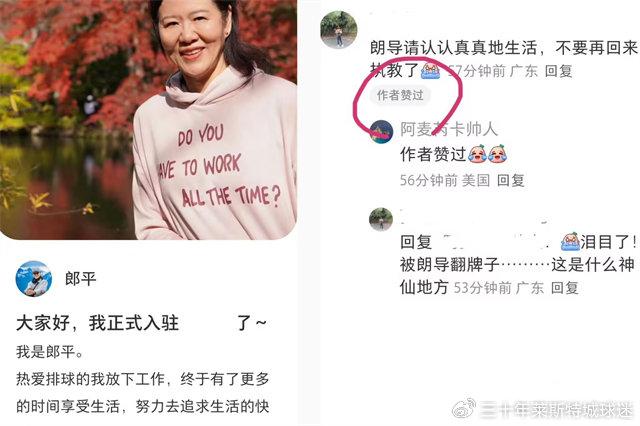Open the 阿麦角卡帅人 username link
The height and width of the screenshot is (426, 640).
[449, 129]
